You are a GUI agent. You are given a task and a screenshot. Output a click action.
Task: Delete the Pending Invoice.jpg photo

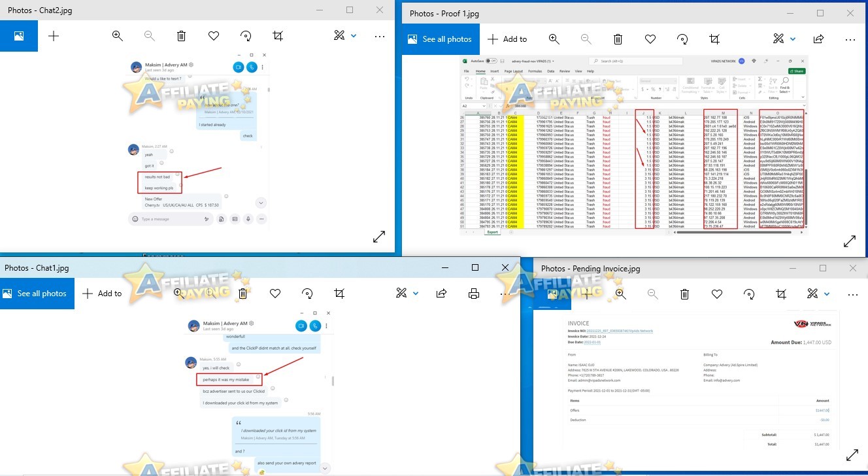point(685,294)
